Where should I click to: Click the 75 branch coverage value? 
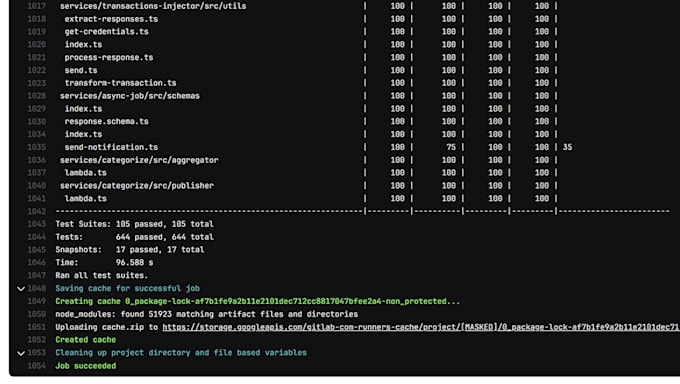(x=451, y=148)
